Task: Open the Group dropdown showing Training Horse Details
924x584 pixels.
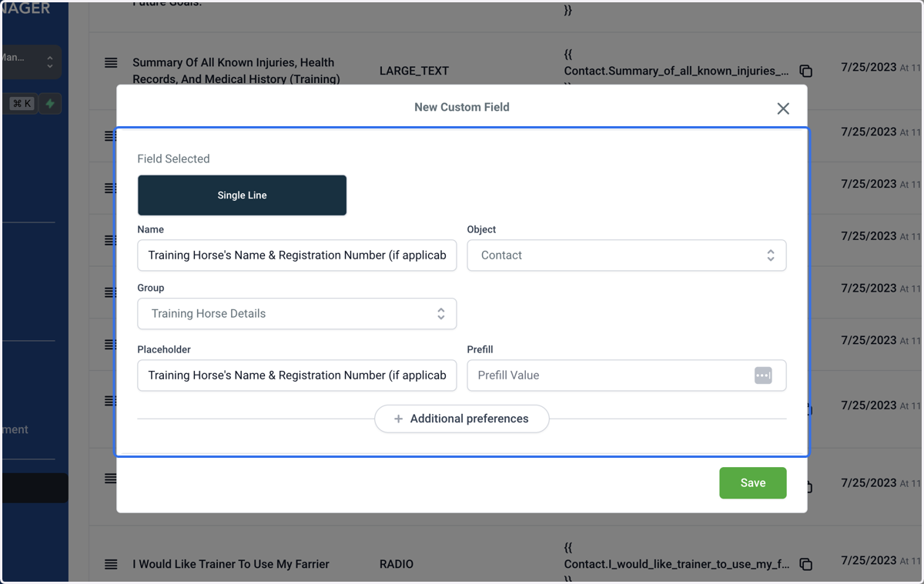Action: pyautogui.click(x=297, y=314)
